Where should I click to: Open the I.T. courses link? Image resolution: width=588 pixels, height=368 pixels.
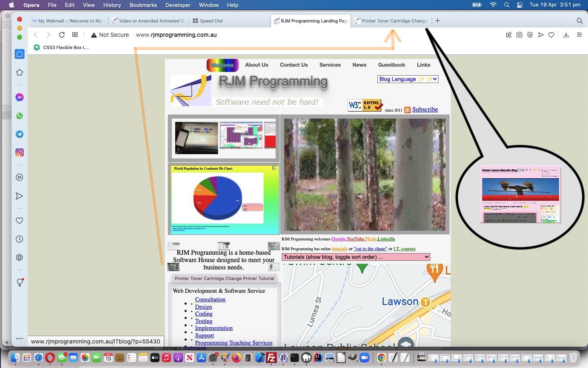coord(404,249)
